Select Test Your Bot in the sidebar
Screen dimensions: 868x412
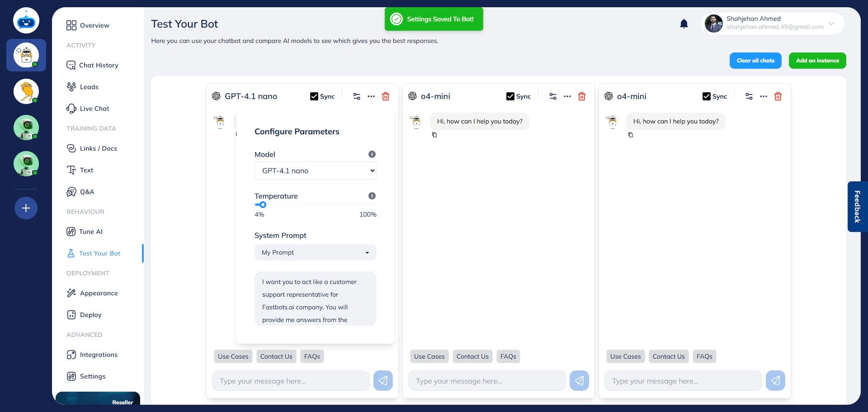coord(99,253)
